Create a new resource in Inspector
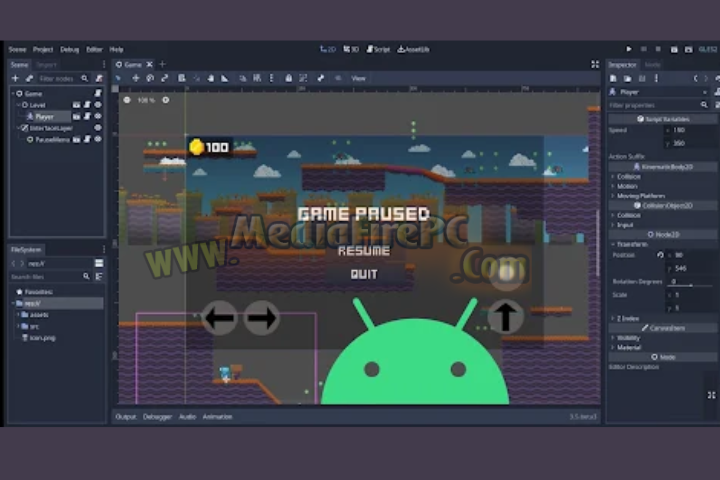 coord(613,79)
